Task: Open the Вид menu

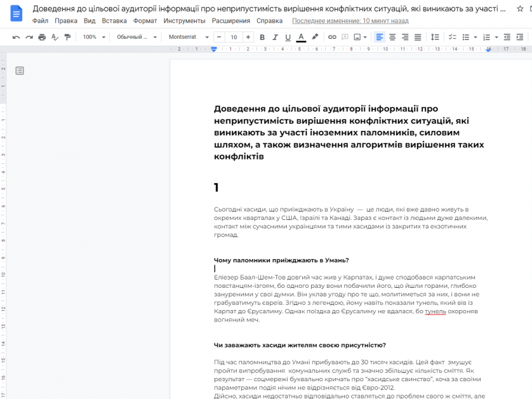Action: click(90, 21)
